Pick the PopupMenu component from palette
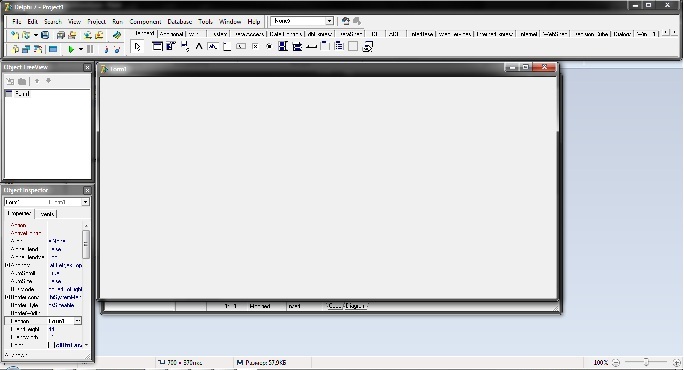Viewport: 684px width, 370px height. pyautogui.click(x=185, y=46)
